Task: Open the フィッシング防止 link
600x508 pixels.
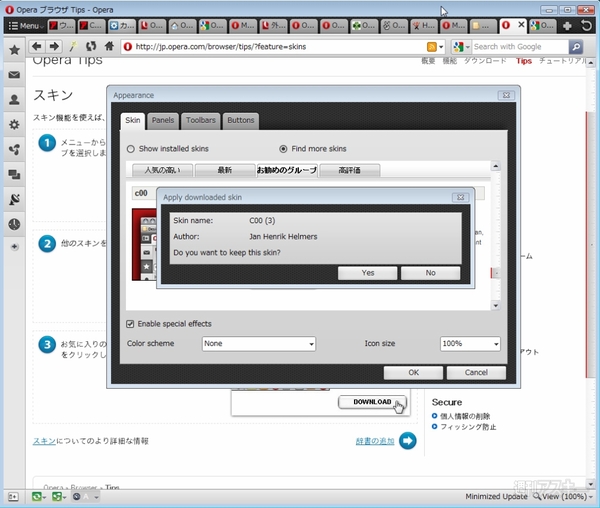Action: coord(468,427)
